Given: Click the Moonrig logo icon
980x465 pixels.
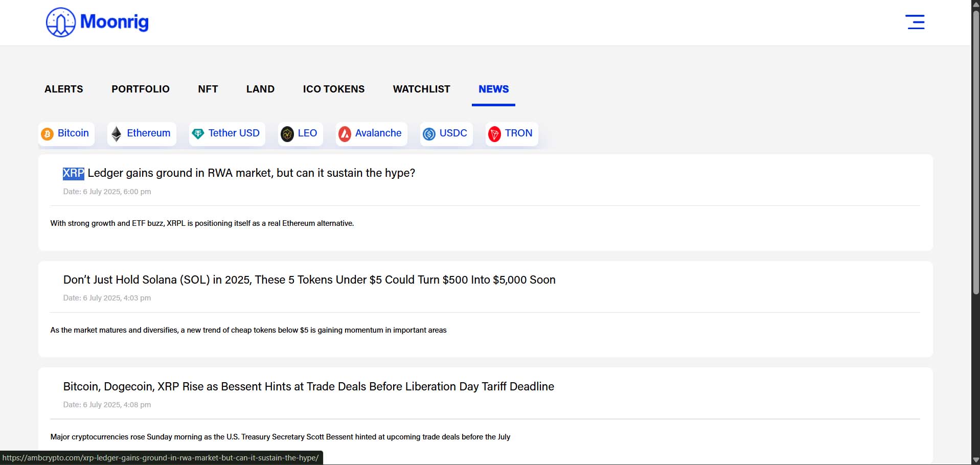Looking at the screenshot, I should click(61, 22).
